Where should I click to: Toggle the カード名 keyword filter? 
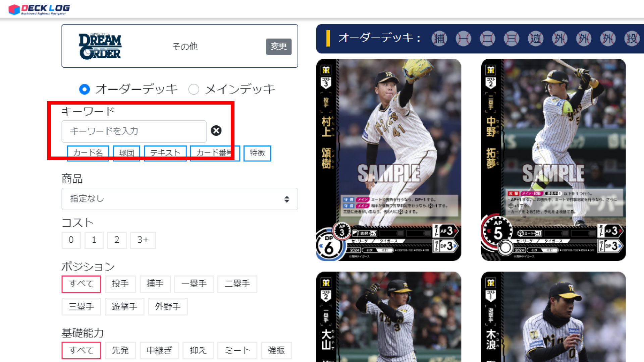pyautogui.click(x=88, y=153)
